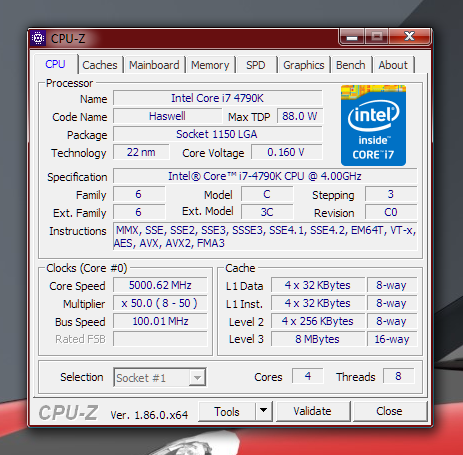Click the empty Rated FSB field
The width and height of the screenshot is (463, 455).
coord(160,339)
